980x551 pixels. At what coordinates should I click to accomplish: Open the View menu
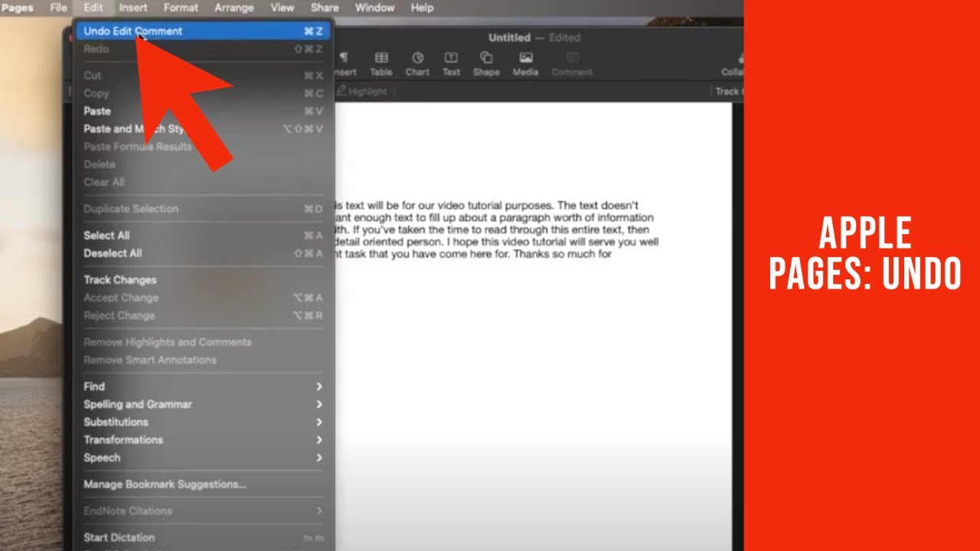(x=283, y=8)
